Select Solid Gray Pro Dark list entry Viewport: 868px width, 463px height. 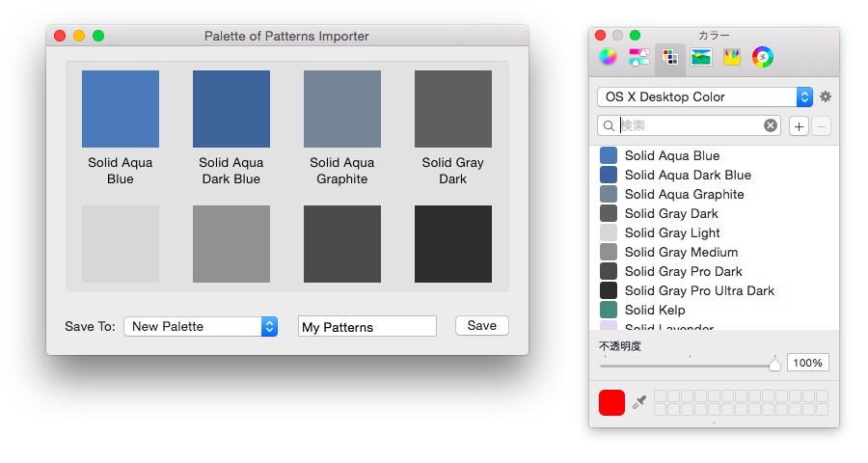683,271
